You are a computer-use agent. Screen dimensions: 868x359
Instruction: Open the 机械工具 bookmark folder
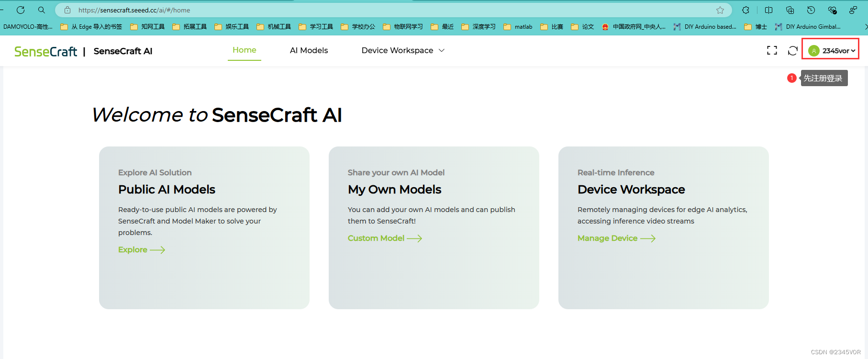274,27
